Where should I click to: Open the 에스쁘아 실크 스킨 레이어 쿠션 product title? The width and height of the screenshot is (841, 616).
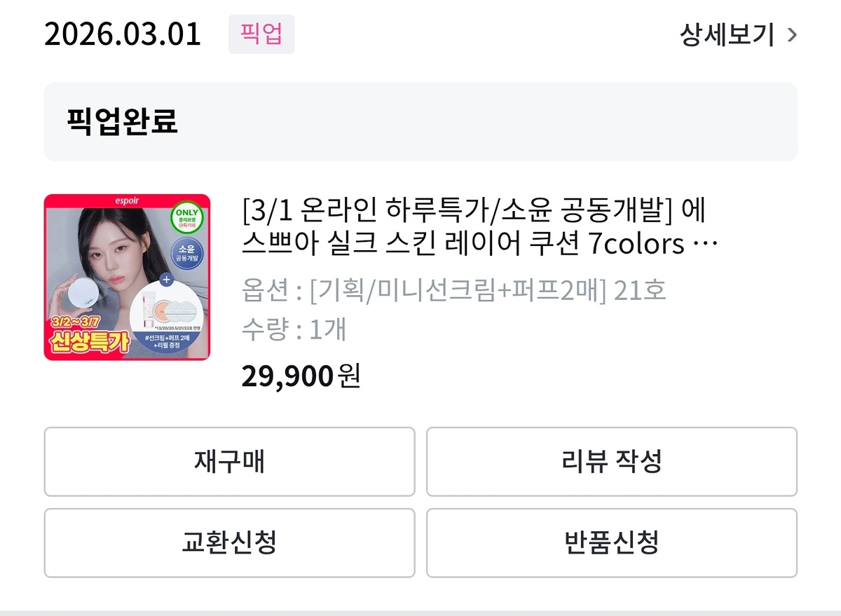[479, 228]
